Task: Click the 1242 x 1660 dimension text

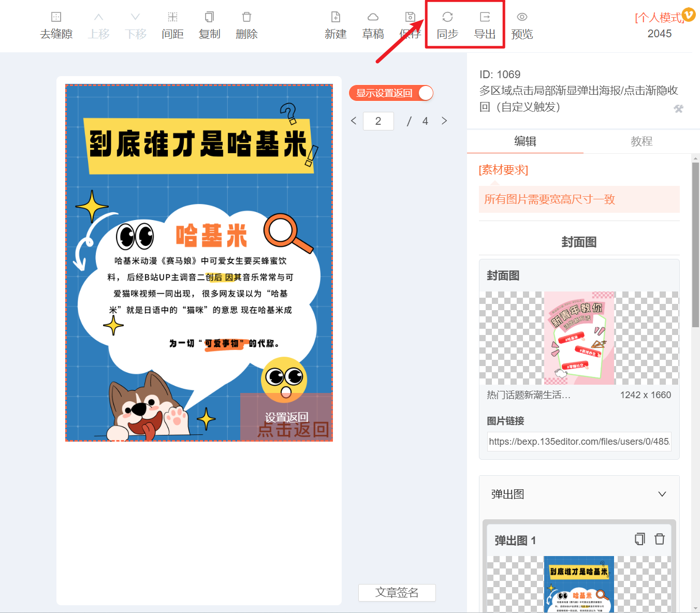Action: (646, 395)
